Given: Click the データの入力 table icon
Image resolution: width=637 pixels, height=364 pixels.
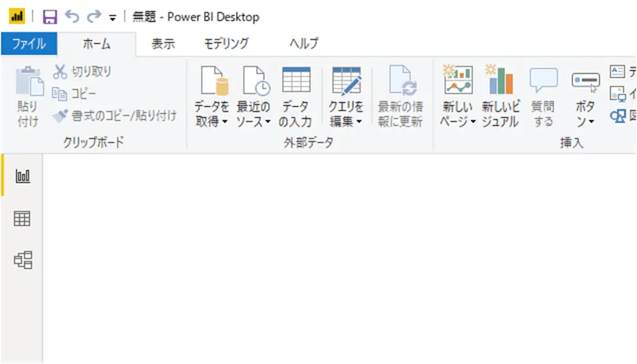Looking at the screenshot, I should click(296, 80).
